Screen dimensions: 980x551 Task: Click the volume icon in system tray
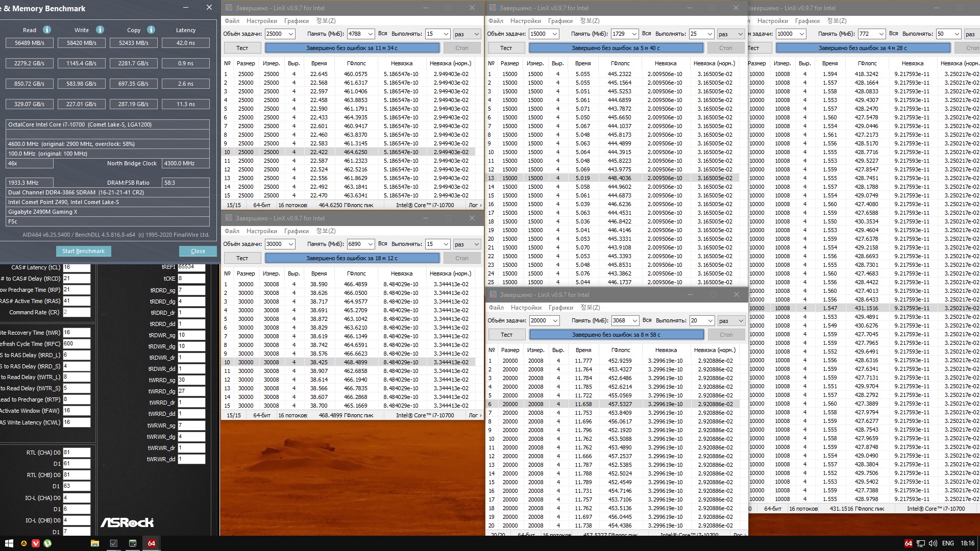click(x=933, y=543)
